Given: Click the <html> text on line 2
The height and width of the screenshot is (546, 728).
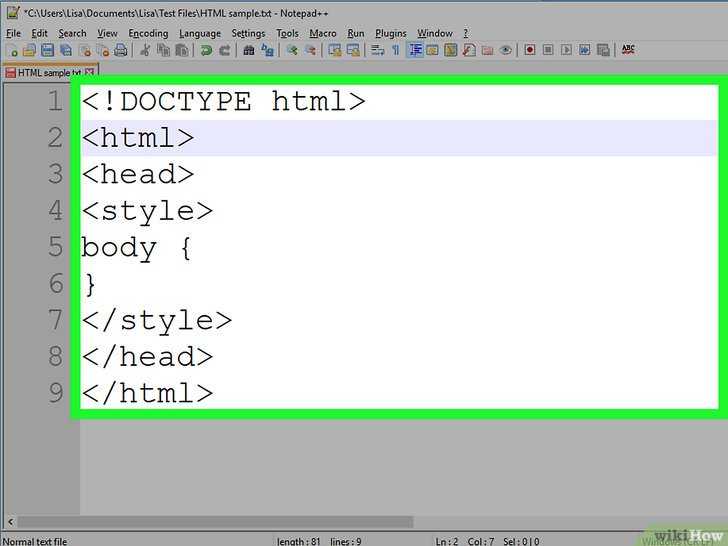Looking at the screenshot, I should click(138, 138).
